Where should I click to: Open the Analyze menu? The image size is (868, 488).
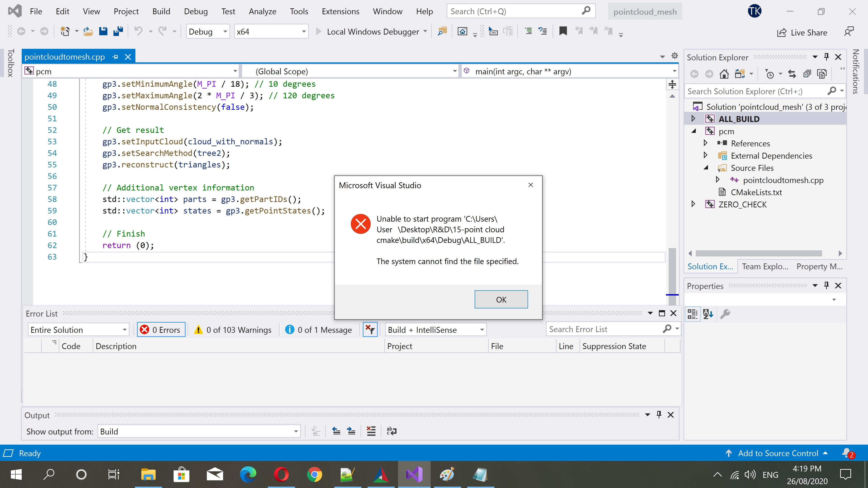262,12
